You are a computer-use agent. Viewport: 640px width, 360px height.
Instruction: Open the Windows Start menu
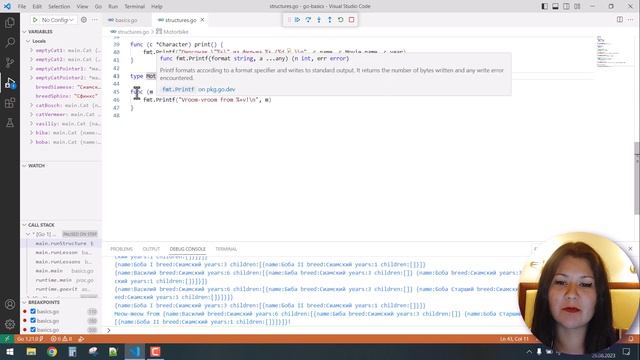[x=9, y=352]
